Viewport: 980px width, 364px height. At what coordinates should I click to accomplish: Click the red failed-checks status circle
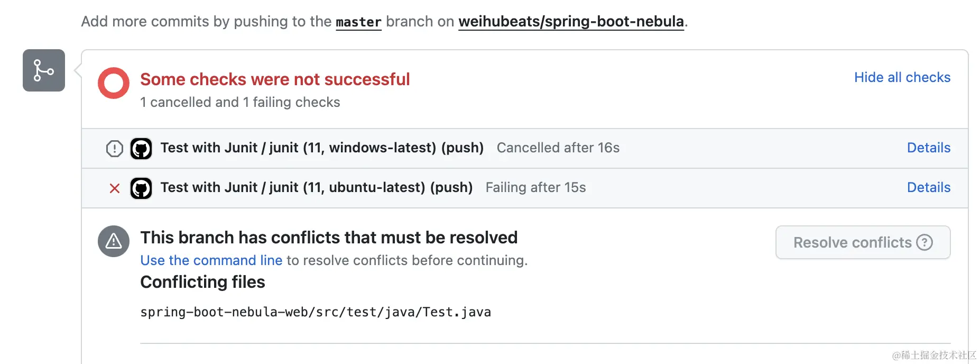coord(114,83)
